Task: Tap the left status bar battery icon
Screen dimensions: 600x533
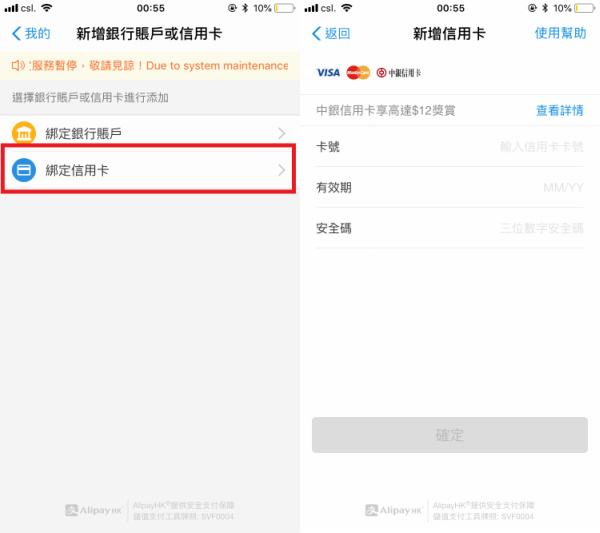Action: tap(285, 8)
